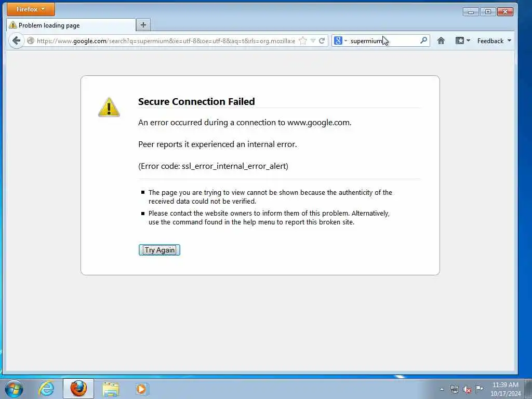Screen dimensions: 532x399
Task: Run search with the magnifier icon
Action: [x=423, y=41]
